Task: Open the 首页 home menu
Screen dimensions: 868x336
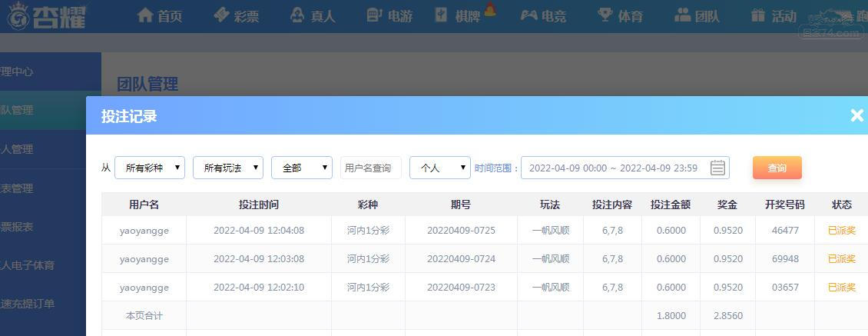Action: [x=160, y=15]
